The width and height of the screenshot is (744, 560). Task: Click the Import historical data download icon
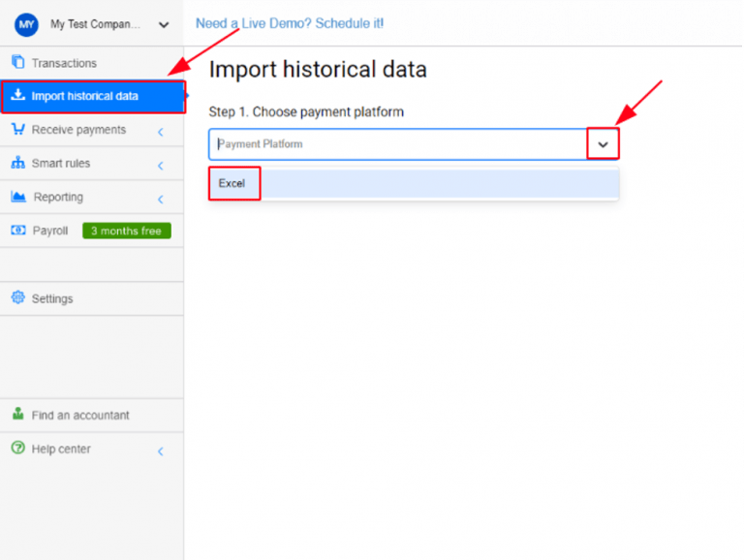[17, 96]
